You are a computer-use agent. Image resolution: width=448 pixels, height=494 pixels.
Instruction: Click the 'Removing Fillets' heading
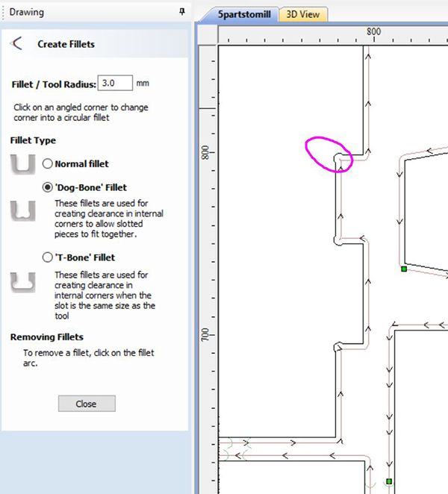(47, 337)
